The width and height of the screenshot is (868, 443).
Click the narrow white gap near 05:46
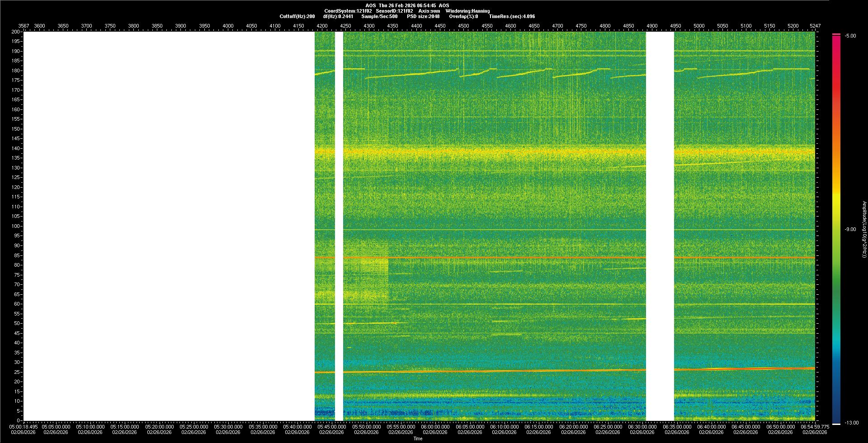pos(339,226)
